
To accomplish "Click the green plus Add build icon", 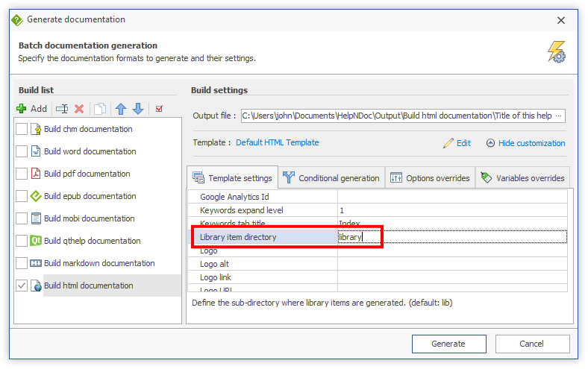I will click(x=22, y=109).
